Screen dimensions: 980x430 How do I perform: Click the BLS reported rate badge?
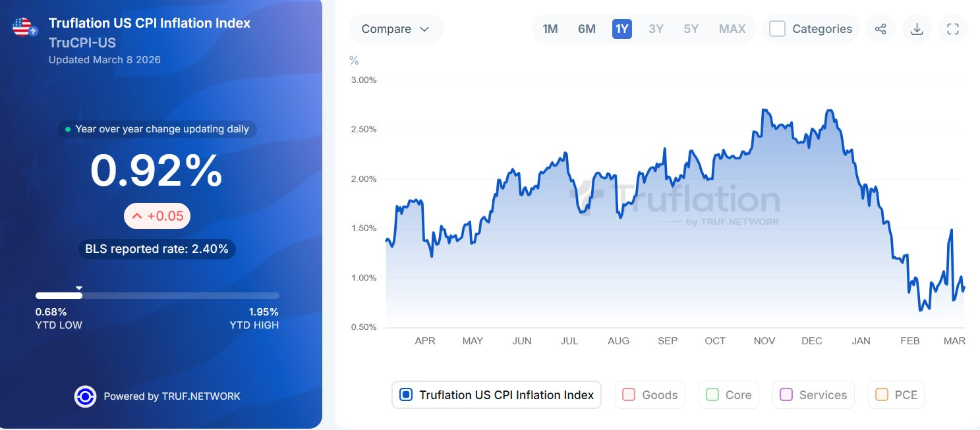click(157, 249)
